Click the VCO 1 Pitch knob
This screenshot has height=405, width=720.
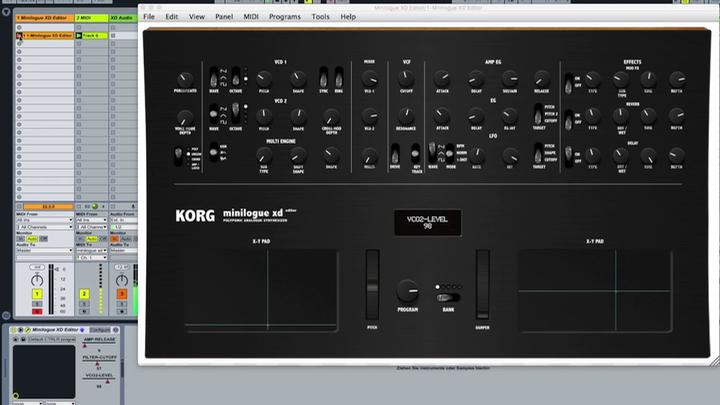[x=264, y=79]
